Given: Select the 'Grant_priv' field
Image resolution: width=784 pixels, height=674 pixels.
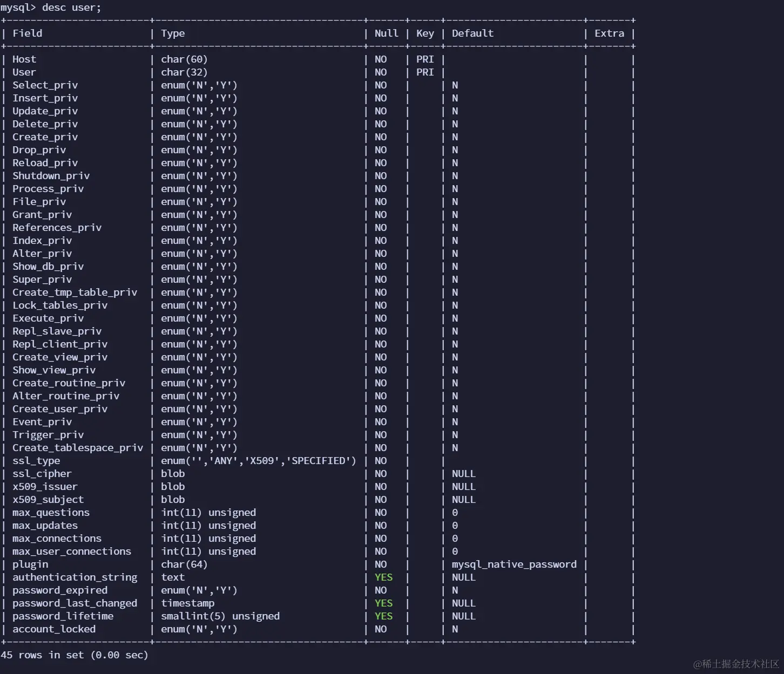Looking at the screenshot, I should [x=42, y=215].
